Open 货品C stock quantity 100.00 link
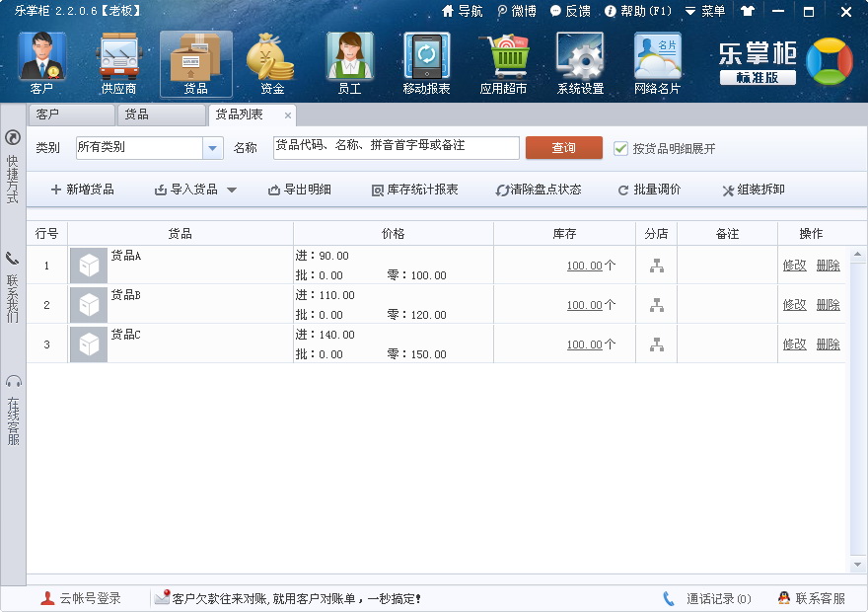Screen dimensions: 868x612 [x=585, y=344]
